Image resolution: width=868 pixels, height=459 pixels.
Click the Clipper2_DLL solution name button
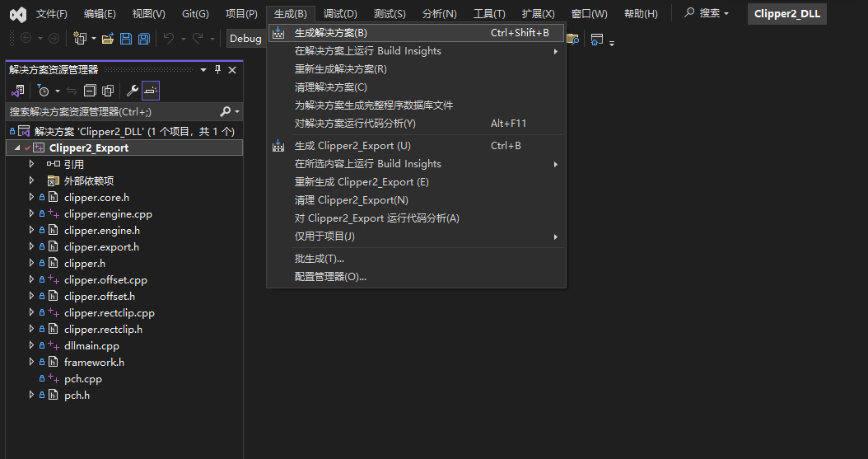click(x=787, y=14)
